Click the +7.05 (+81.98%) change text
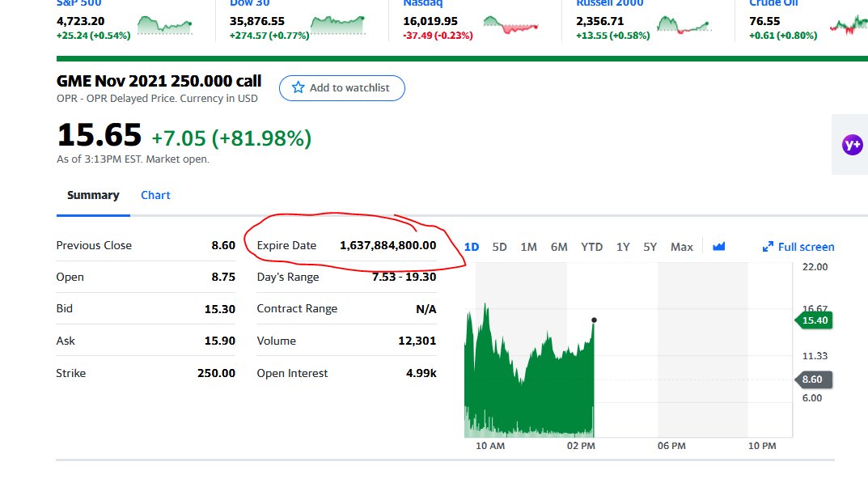The image size is (868, 479). pos(231,138)
